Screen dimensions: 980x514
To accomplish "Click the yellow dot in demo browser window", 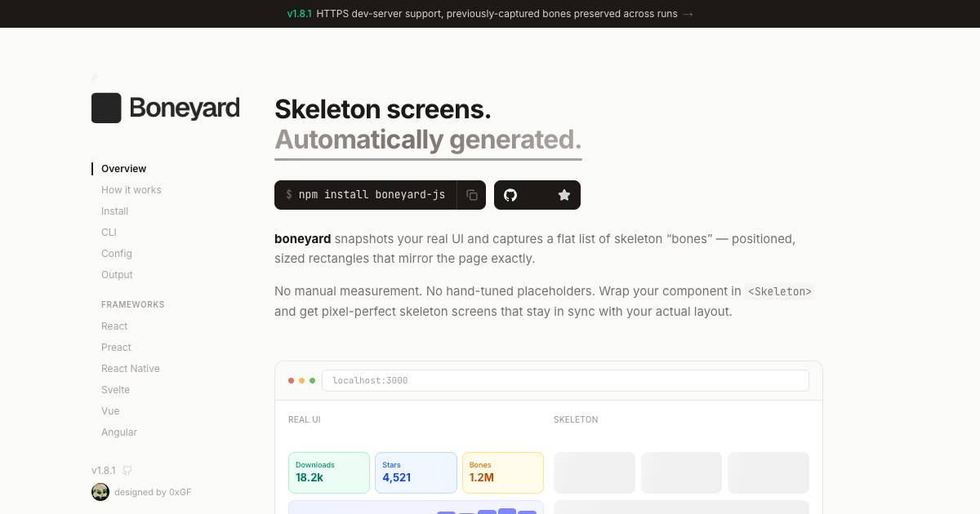I will 302,380.
